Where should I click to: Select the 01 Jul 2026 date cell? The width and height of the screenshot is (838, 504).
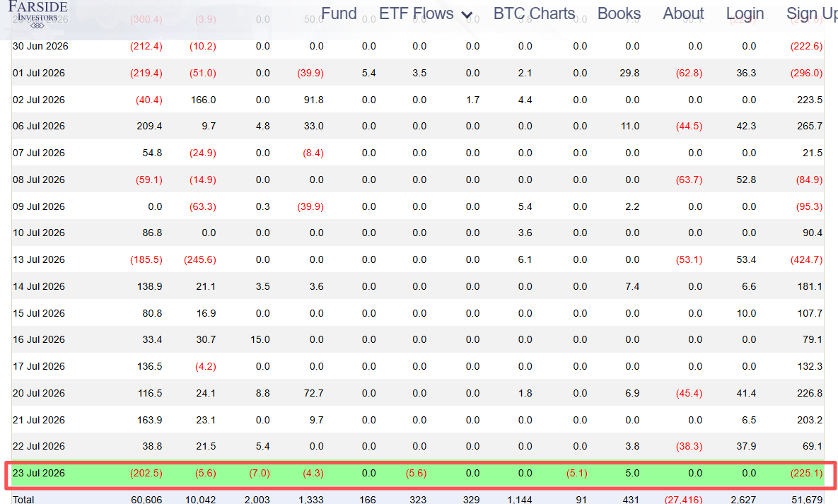38,74
